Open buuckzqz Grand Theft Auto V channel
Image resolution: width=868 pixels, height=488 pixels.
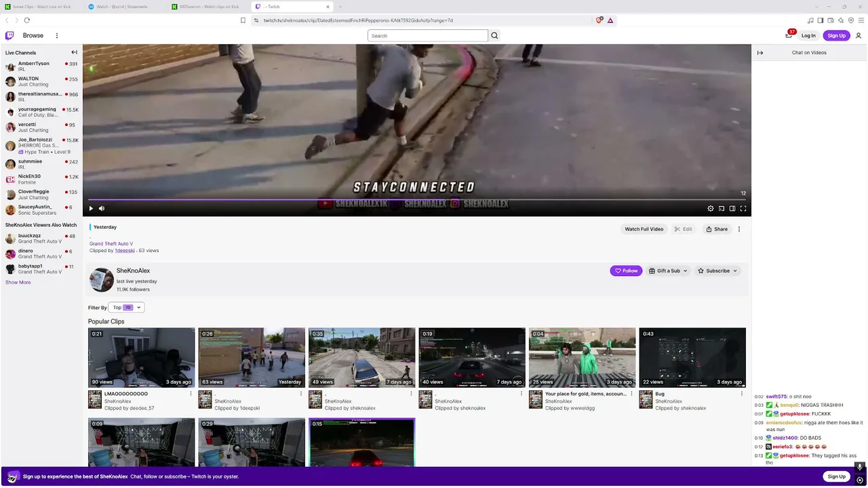[x=41, y=239]
